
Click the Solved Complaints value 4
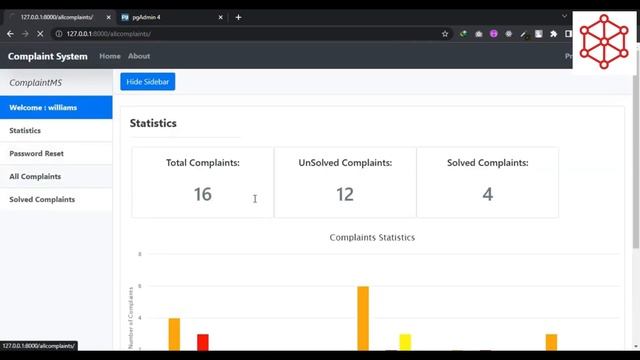(487, 194)
